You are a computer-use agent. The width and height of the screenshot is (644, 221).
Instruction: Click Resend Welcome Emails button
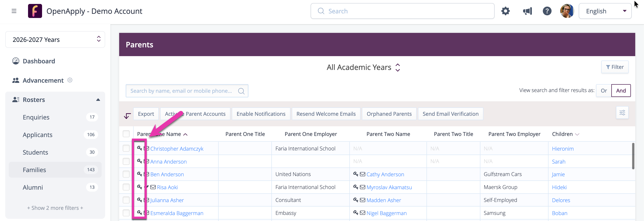click(x=326, y=114)
